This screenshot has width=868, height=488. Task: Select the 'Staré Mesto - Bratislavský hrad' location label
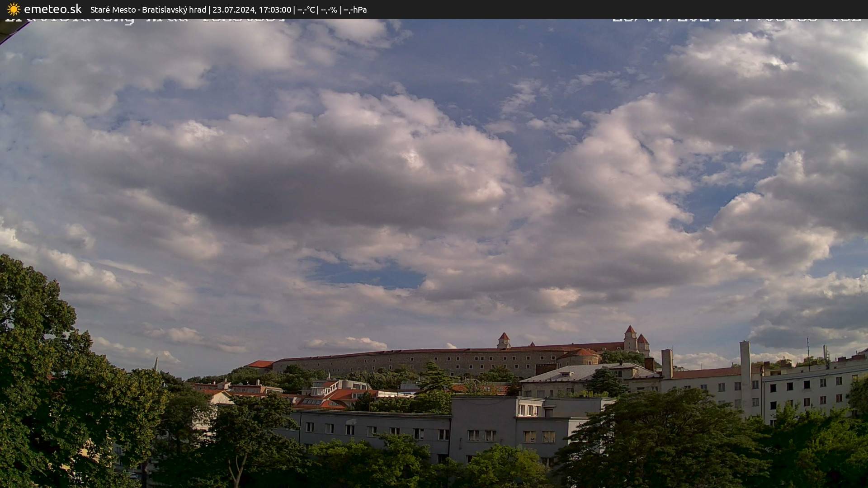[147, 9]
